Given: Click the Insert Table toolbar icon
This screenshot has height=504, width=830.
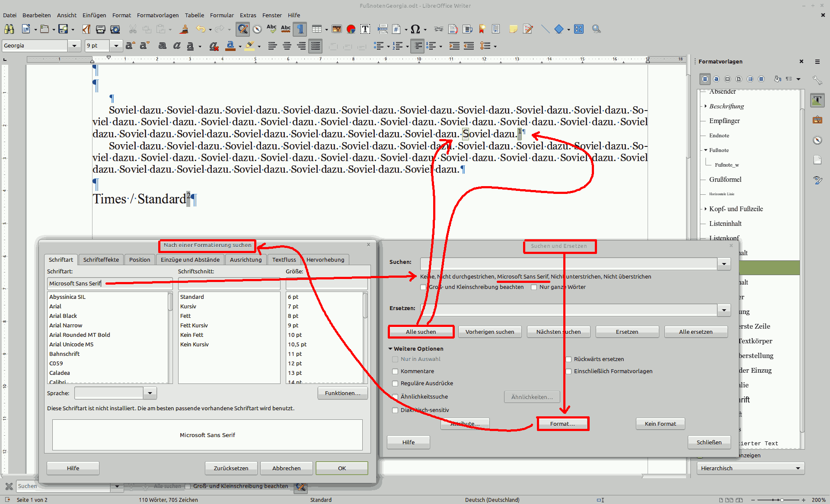Looking at the screenshot, I should 317,29.
